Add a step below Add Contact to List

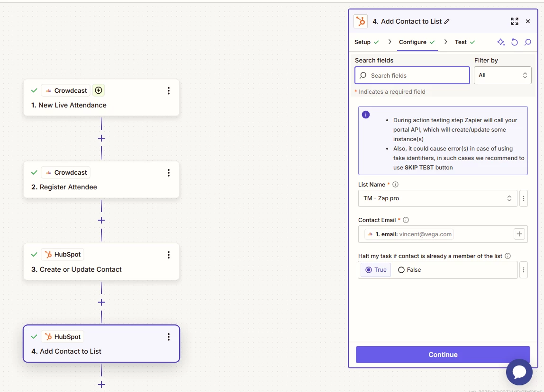(101, 384)
